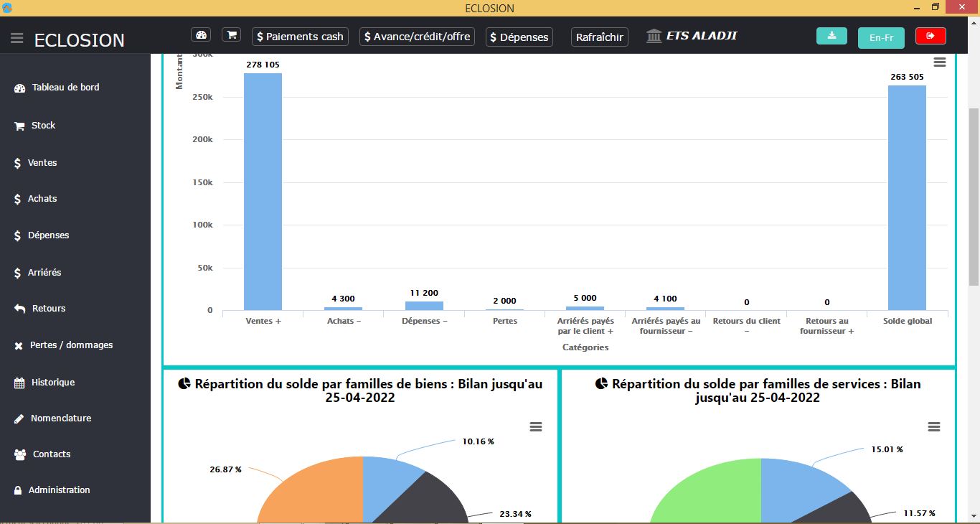Toggle the hamburger sidebar menu
Viewport: 980px width, 524px height.
point(17,38)
